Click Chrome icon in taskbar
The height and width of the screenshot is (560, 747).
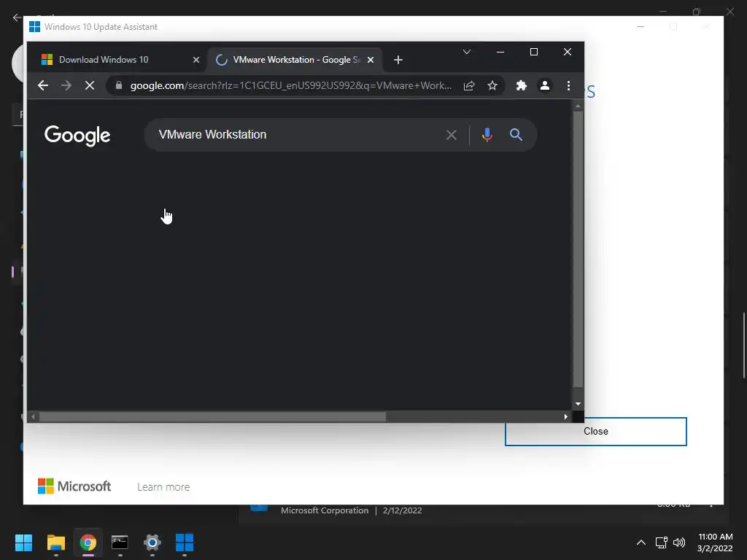click(88, 542)
